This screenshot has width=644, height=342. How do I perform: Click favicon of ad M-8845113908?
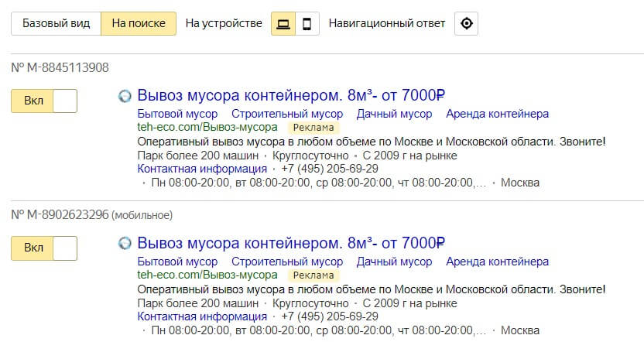coord(125,96)
